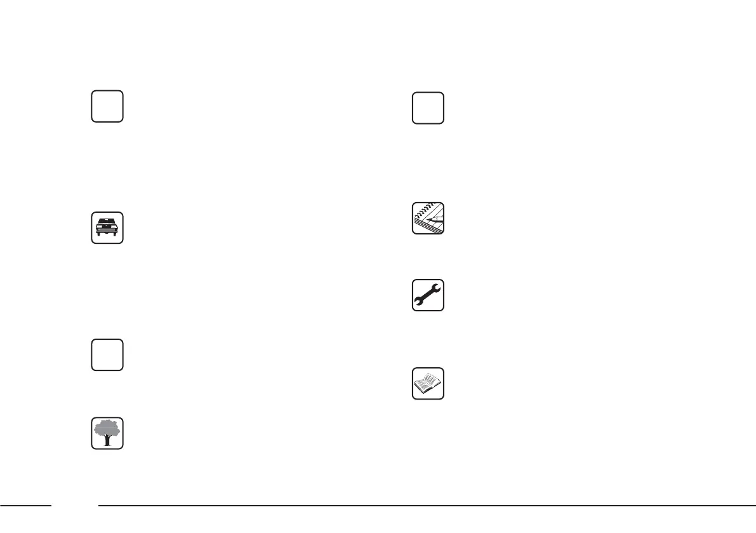
Task: Click the icon beneath the lower-left empty box
Action: 107,434
